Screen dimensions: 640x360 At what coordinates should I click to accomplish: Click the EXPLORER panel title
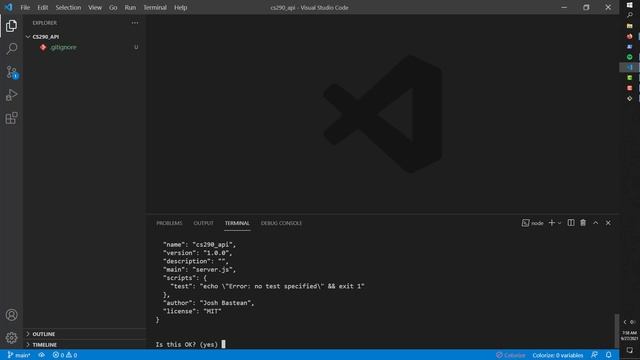[45, 23]
